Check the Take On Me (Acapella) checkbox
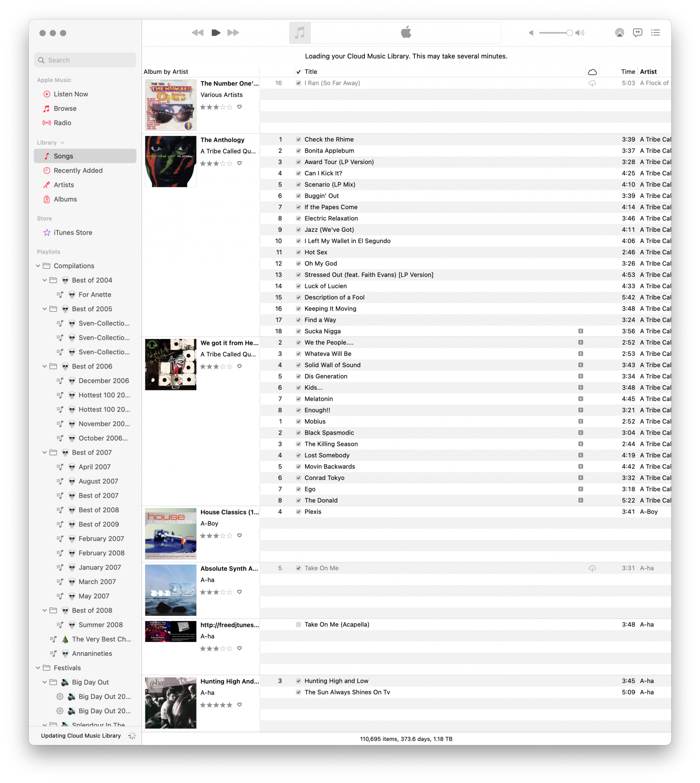Screen dimensions: 700x783 (298, 624)
